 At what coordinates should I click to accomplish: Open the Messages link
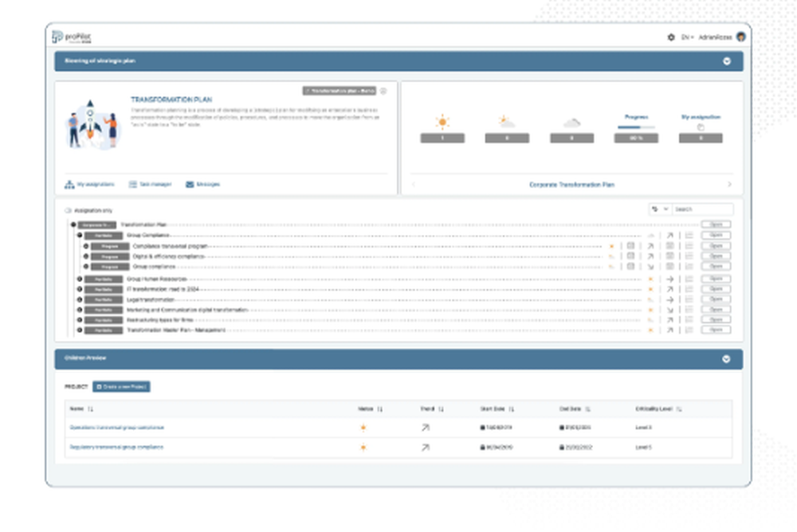[x=202, y=185]
